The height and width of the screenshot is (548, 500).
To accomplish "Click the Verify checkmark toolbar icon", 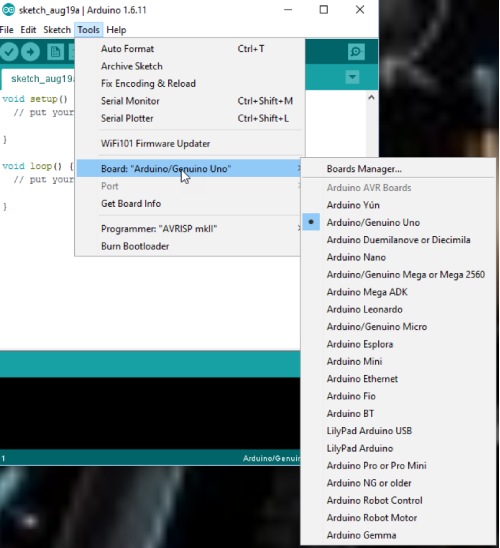I will point(9,52).
